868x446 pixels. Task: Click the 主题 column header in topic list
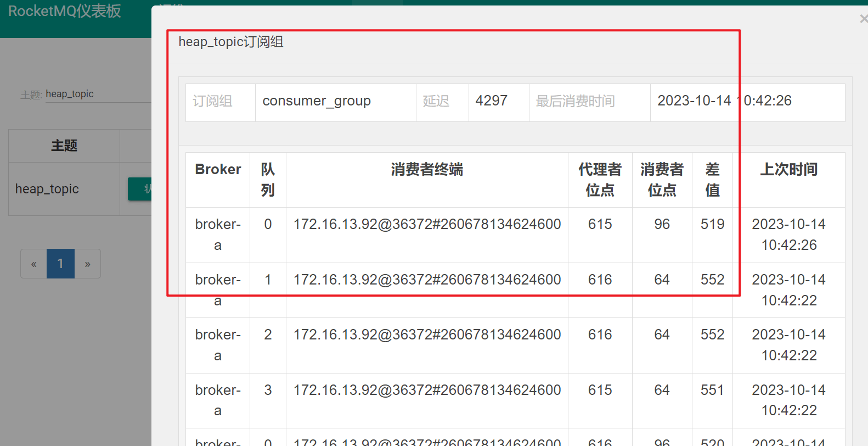pyautogui.click(x=64, y=146)
